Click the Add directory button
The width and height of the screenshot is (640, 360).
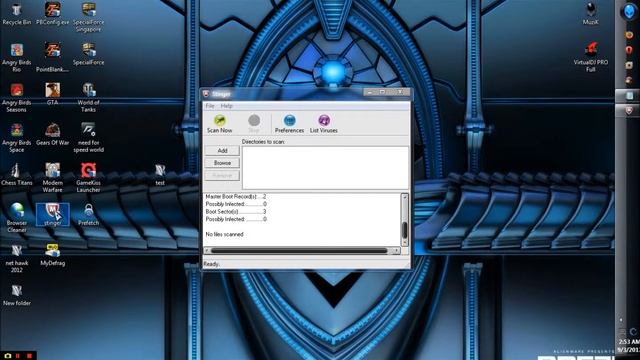[x=222, y=151]
